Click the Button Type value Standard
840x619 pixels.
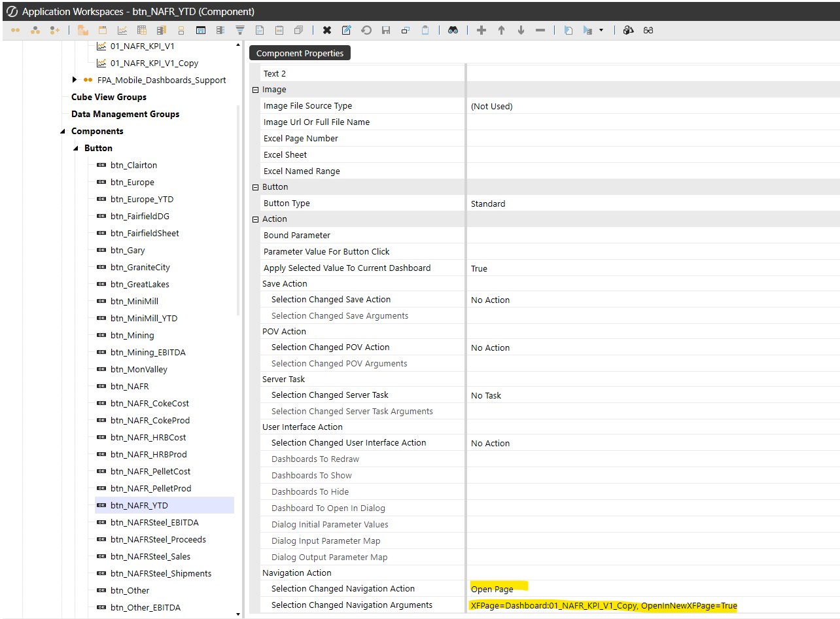pyautogui.click(x=488, y=203)
